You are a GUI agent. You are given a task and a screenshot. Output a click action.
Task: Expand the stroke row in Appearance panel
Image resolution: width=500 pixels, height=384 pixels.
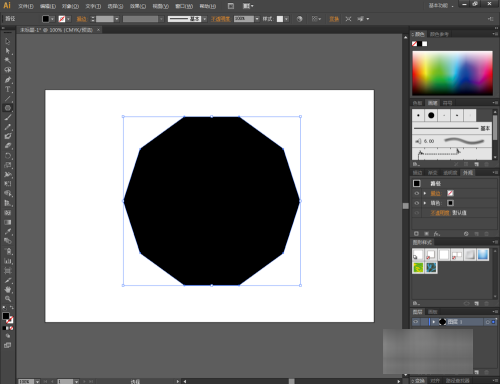tap(425, 193)
